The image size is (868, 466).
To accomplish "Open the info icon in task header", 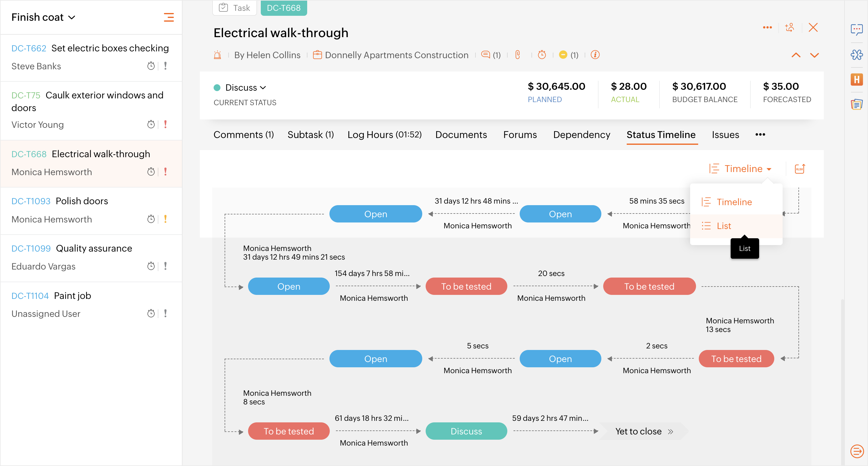I will pos(595,54).
